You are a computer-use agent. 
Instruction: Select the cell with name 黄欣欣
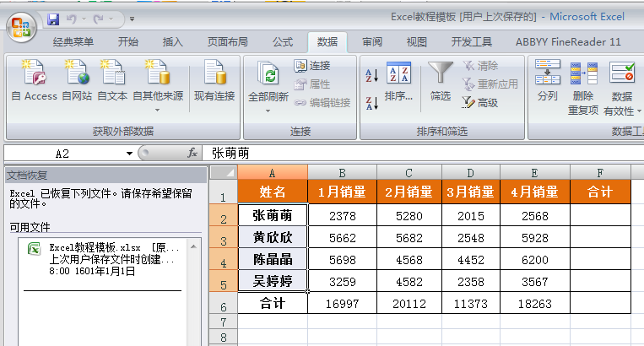pyautogui.click(x=273, y=237)
